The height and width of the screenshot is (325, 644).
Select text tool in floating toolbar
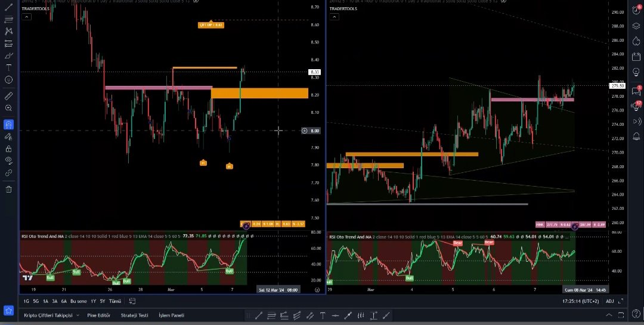323,315
